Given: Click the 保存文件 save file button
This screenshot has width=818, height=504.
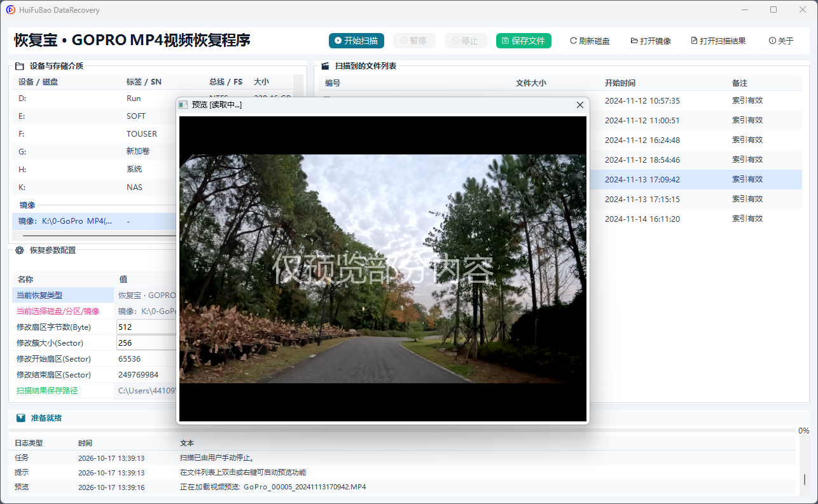Looking at the screenshot, I should click(x=523, y=41).
